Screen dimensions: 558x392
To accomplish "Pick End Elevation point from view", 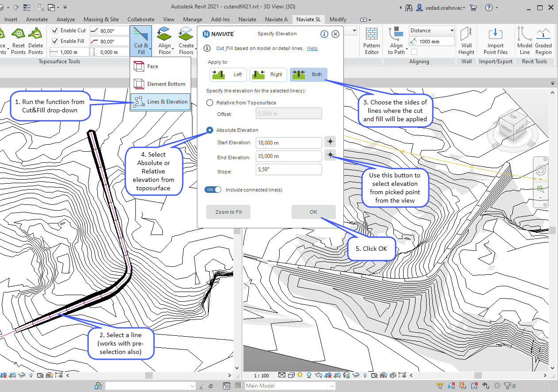I will pos(330,156).
